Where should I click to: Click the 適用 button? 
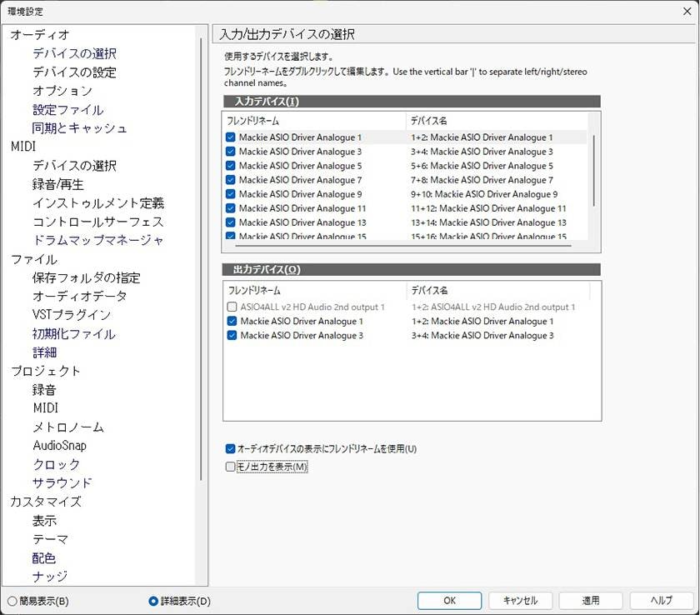coord(590,600)
